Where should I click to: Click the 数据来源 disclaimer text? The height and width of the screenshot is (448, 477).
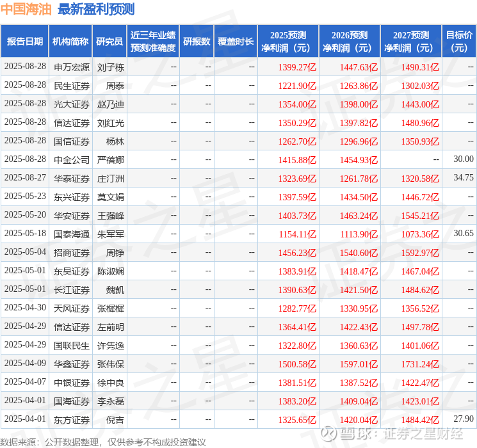coord(103,442)
